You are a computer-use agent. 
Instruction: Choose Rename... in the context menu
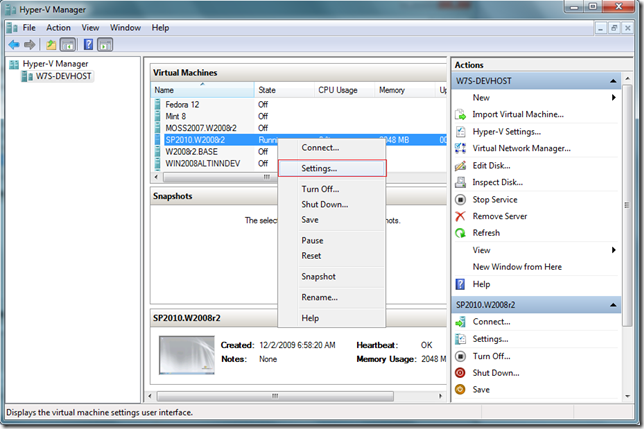(332, 297)
